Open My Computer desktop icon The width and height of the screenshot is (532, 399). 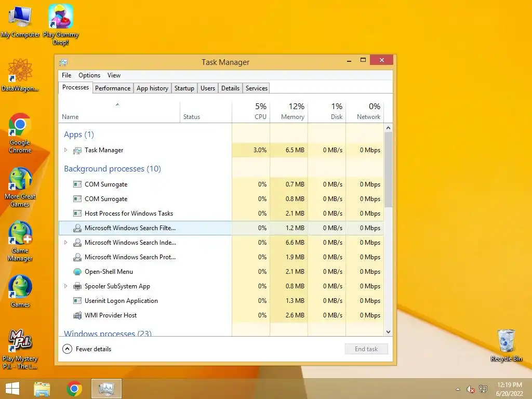coord(20,22)
